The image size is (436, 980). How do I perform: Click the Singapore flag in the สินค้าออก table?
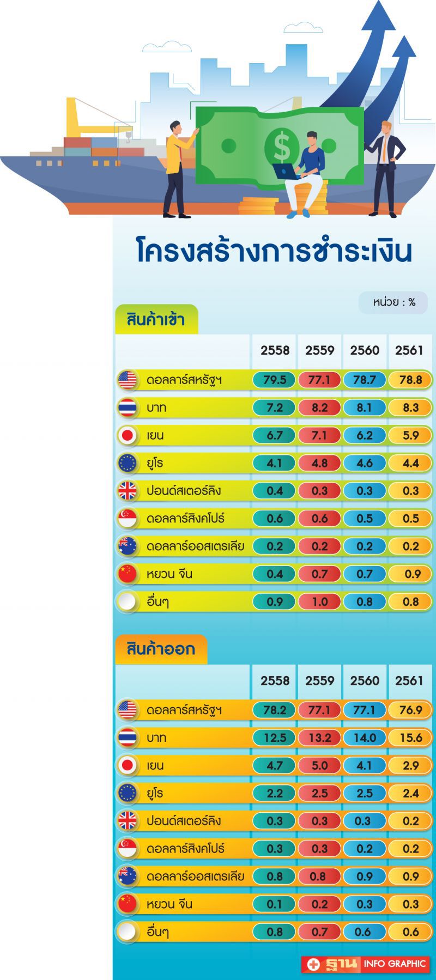point(128,849)
